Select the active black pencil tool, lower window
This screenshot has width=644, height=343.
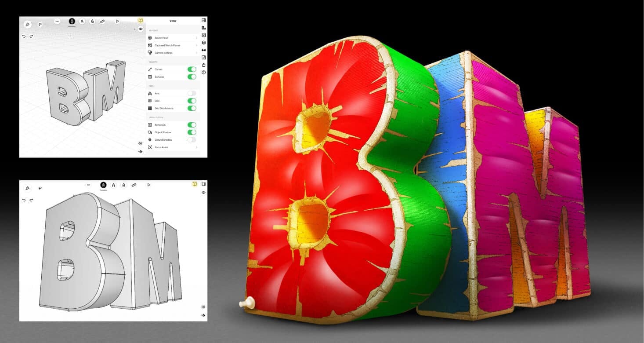(103, 185)
